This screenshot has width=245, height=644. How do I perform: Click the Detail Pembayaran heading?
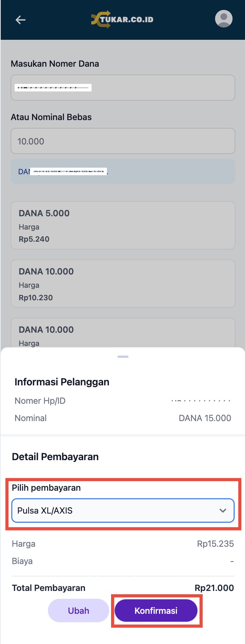point(55,457)
